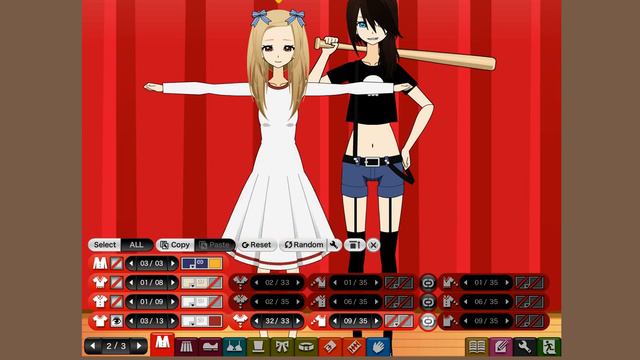
Task: Click collar icon beside 02/33
Action: [x=240, y=282]
